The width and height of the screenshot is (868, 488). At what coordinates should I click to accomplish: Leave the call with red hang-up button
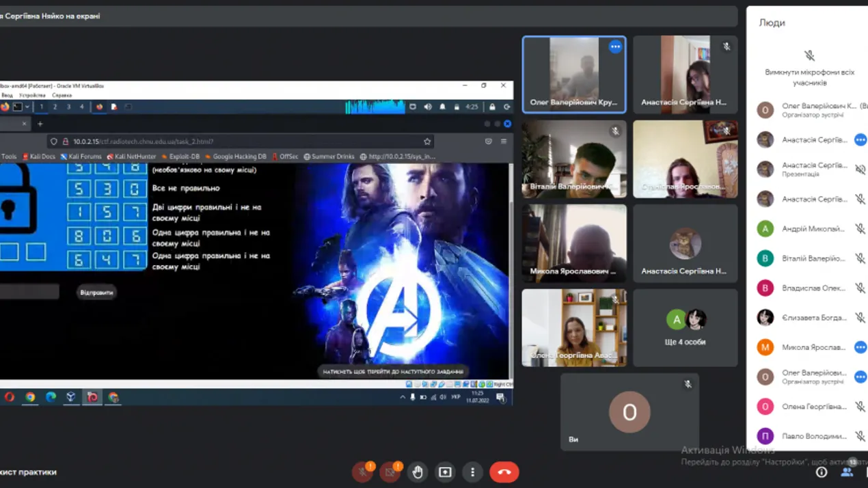point(504,472)
